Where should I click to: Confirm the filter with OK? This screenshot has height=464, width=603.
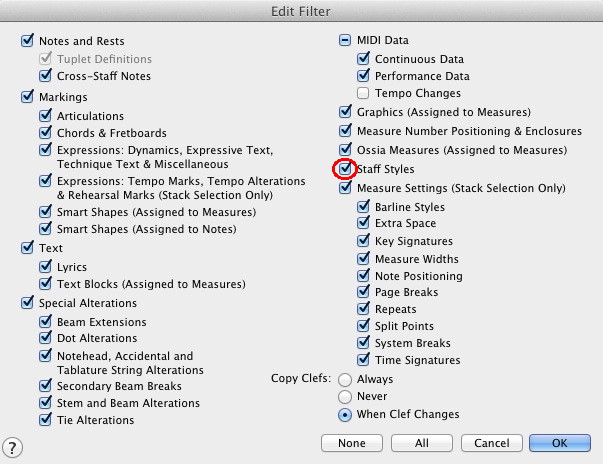[559, 443]
